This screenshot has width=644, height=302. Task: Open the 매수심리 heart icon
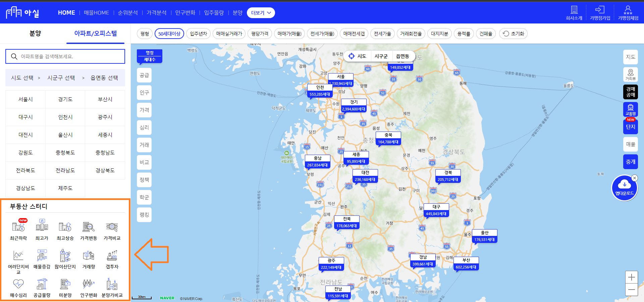click(18, 284)
